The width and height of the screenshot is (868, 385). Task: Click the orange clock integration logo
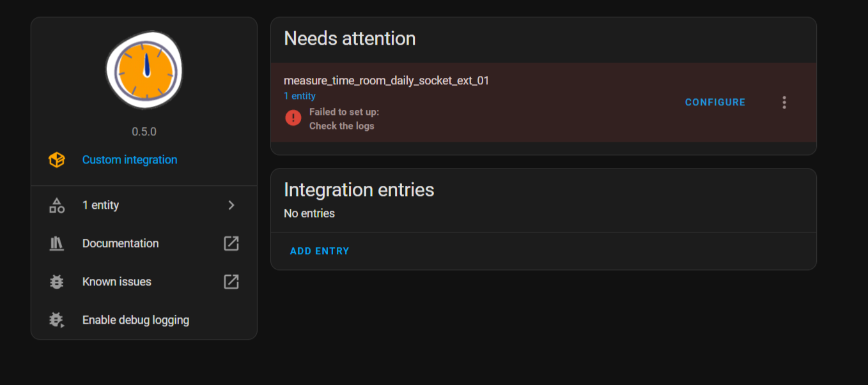click(144, 70)
